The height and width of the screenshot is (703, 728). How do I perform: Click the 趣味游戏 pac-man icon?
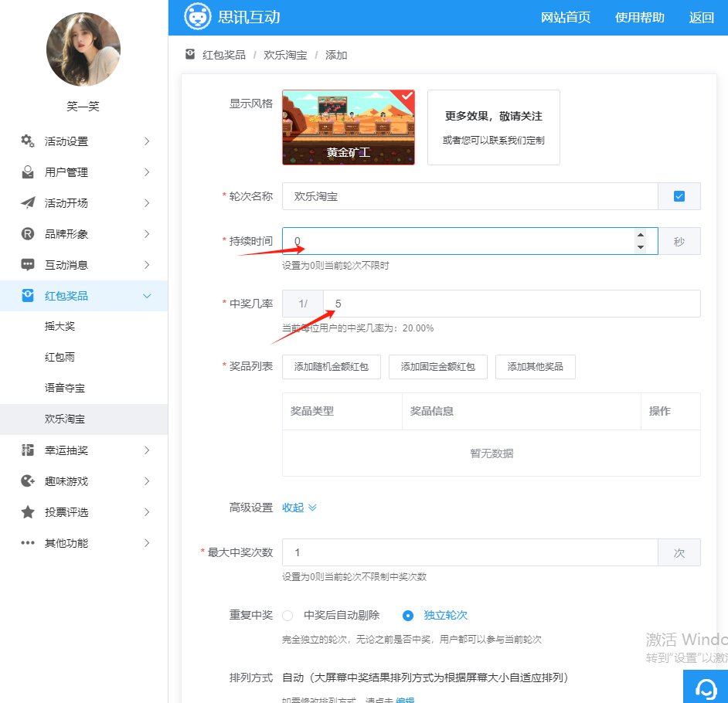(28, 481)
